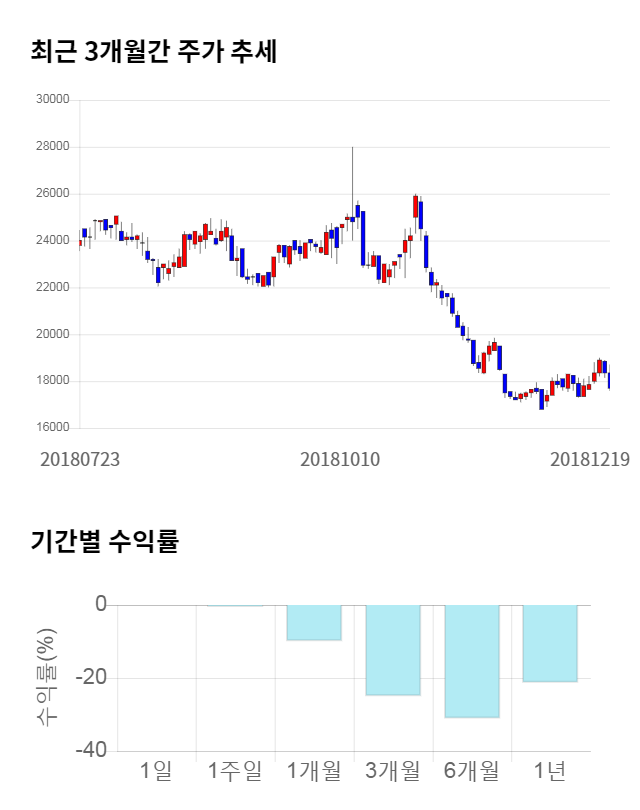640x810 pixels.
Task: Click the 3개월 return bar
Action: click(392, 649)
